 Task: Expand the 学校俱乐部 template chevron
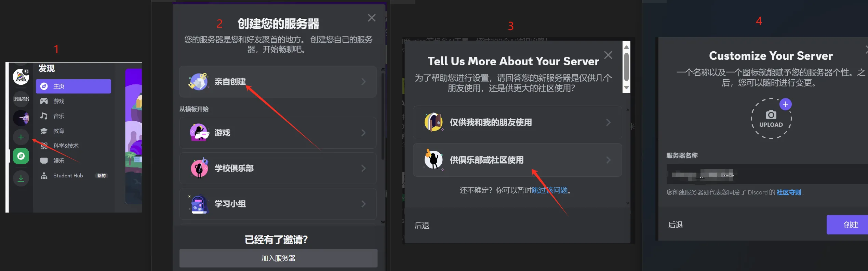pyautogui.click(x=363, y=168)
